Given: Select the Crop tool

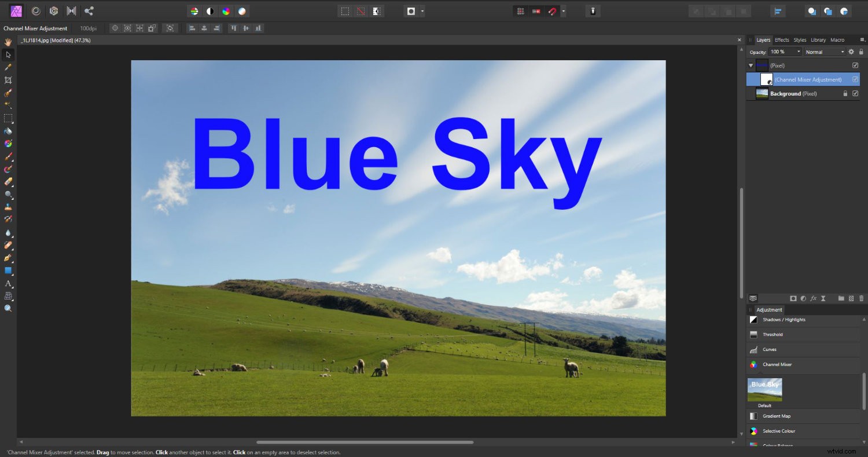Looking at the screenshot, I should [x=8, y=80].
